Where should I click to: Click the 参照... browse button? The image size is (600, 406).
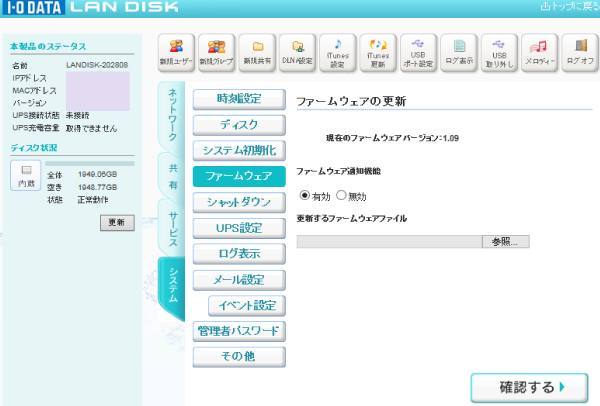click(x=505, y=242)
